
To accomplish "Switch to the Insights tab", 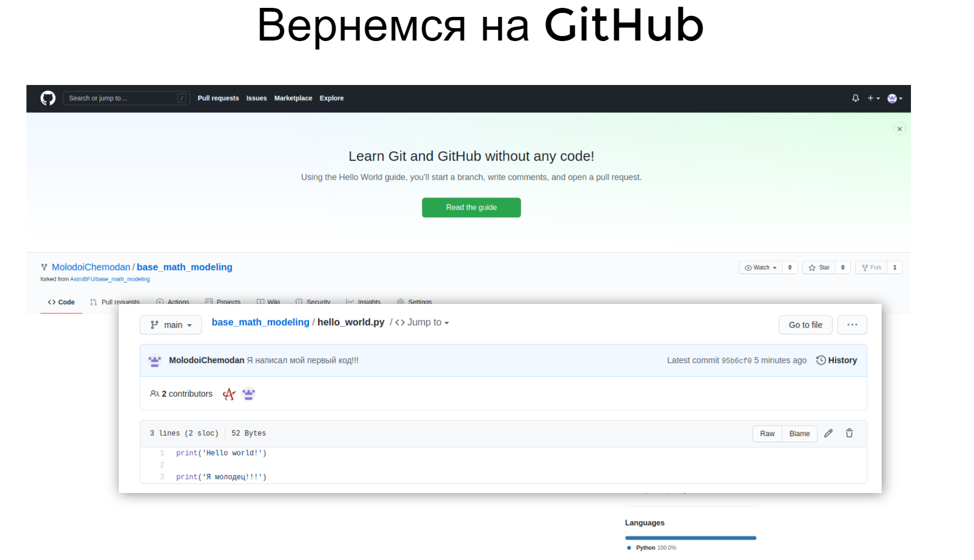I will tap(363, 302).
